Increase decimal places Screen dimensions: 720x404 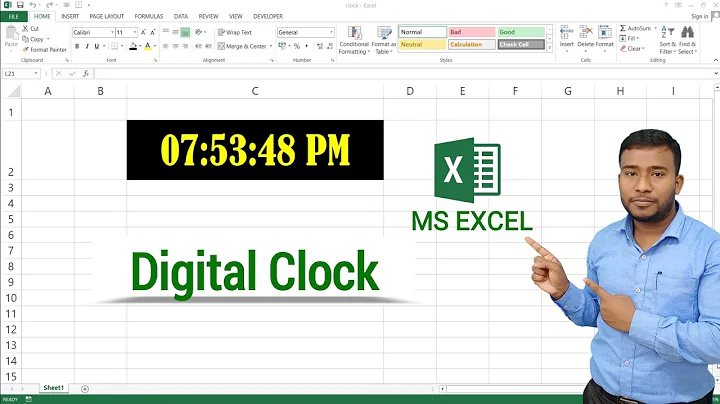tap(320, 46)
